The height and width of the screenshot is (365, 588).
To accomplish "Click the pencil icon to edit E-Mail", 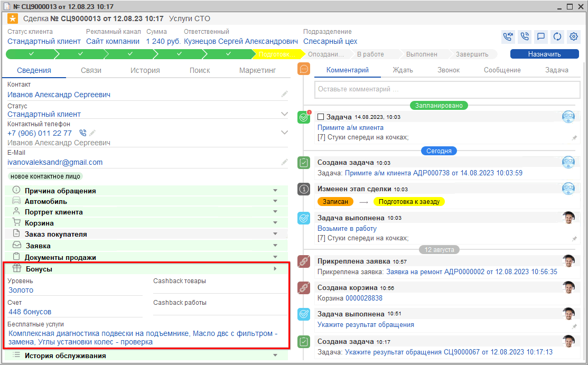I will [x=285, y=162].
